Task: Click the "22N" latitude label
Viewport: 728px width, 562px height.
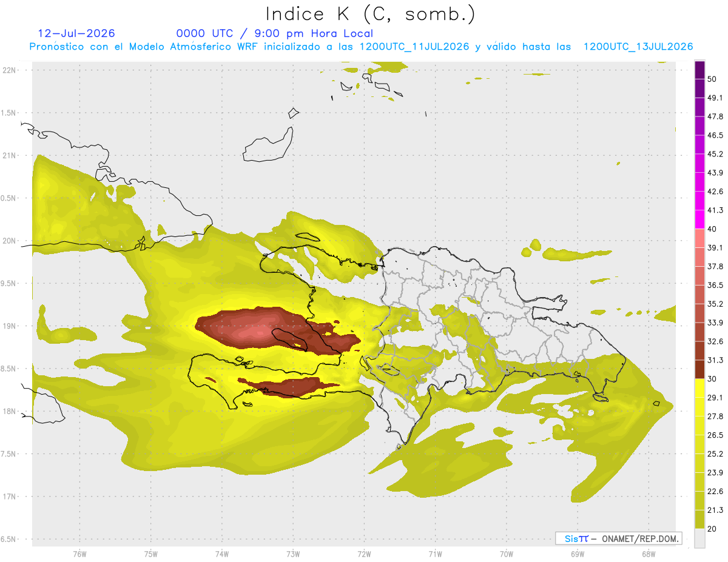Action: tap(10, 70)
